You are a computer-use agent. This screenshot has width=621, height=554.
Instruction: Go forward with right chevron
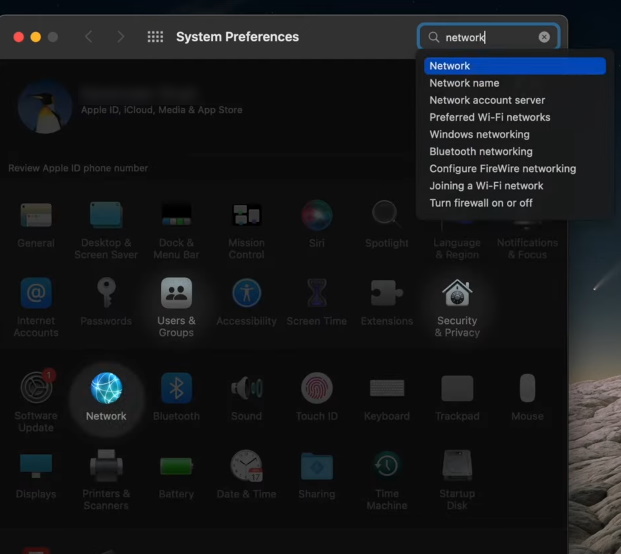click(120, 37)
